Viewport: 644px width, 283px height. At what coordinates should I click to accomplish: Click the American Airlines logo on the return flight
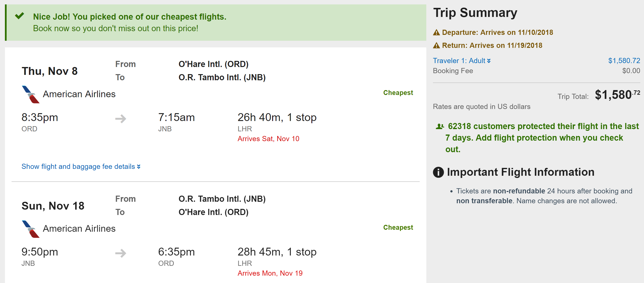click(31, 229)
